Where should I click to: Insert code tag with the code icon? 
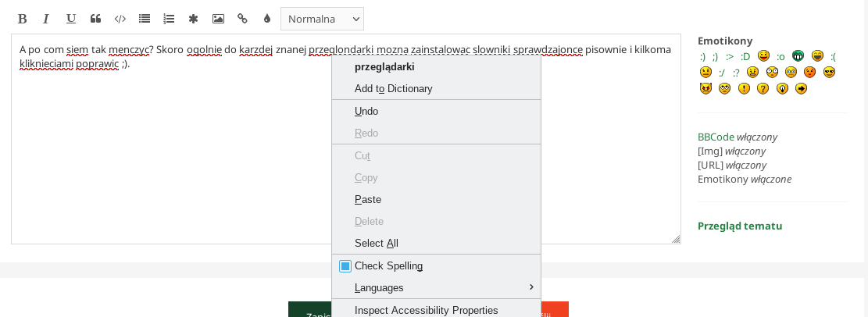[x=120, y=19]
